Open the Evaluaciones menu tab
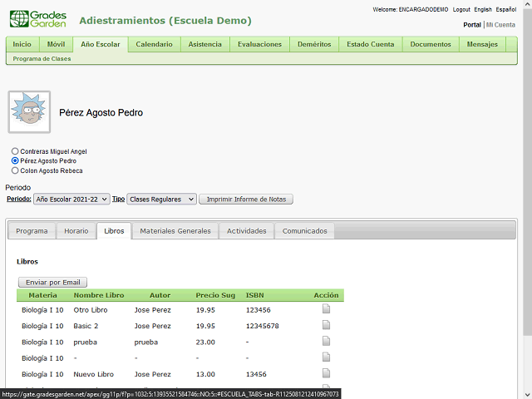The width and height of the screenshot is (532, 399). point(259,44)
